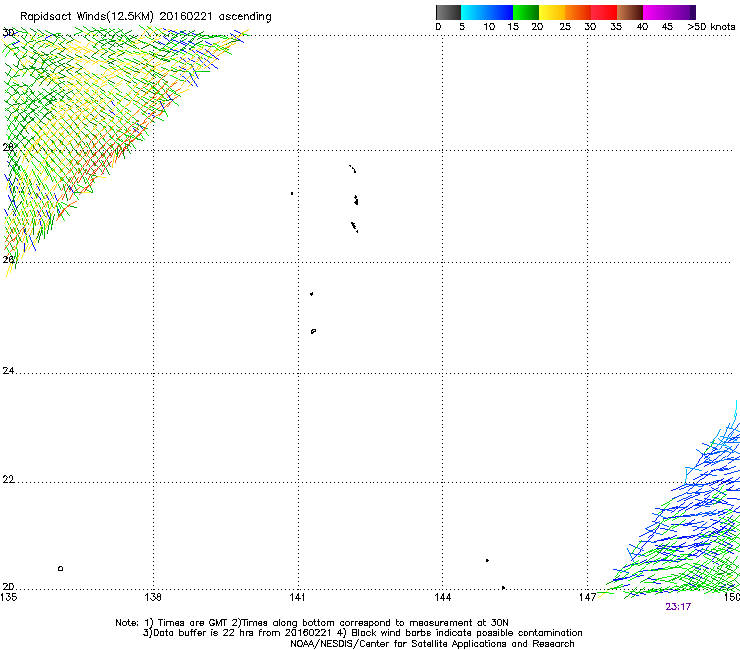
Task: Select the orange 25-30 knot color segment
Action: click(x=578, y=12)
